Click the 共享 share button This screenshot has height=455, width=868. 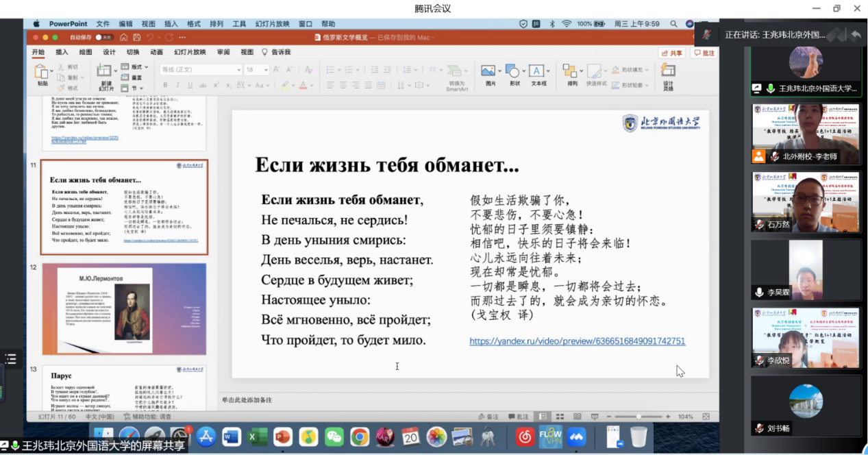tap(672, 53)
